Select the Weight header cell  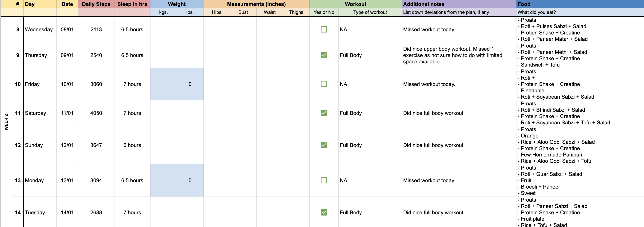(176, 4)
